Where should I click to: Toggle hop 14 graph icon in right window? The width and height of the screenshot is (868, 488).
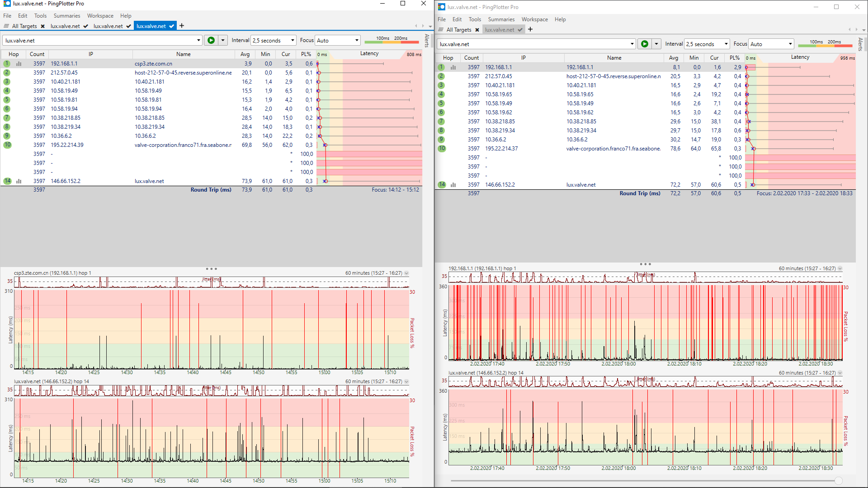click(x=453, y=185)
